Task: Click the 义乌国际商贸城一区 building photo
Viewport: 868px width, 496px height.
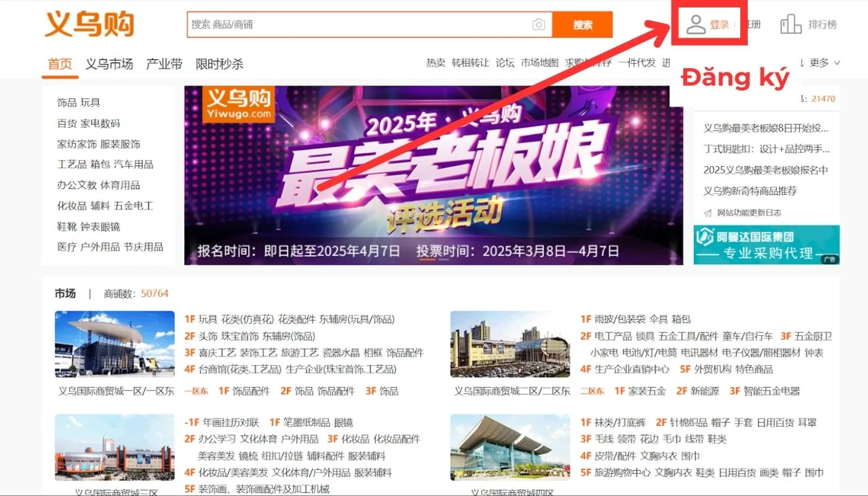Action: [x=115, y=344]
